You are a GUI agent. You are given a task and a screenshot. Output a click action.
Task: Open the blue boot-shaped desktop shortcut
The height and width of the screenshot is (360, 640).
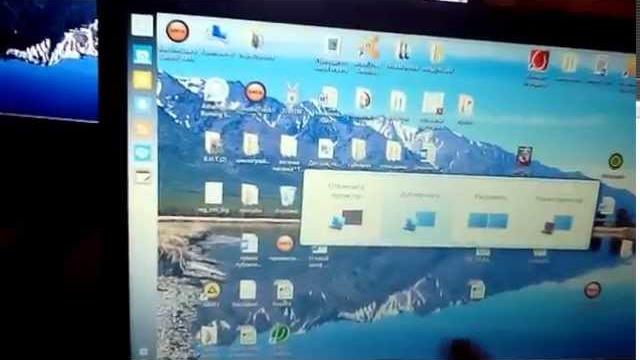(218, 33)
